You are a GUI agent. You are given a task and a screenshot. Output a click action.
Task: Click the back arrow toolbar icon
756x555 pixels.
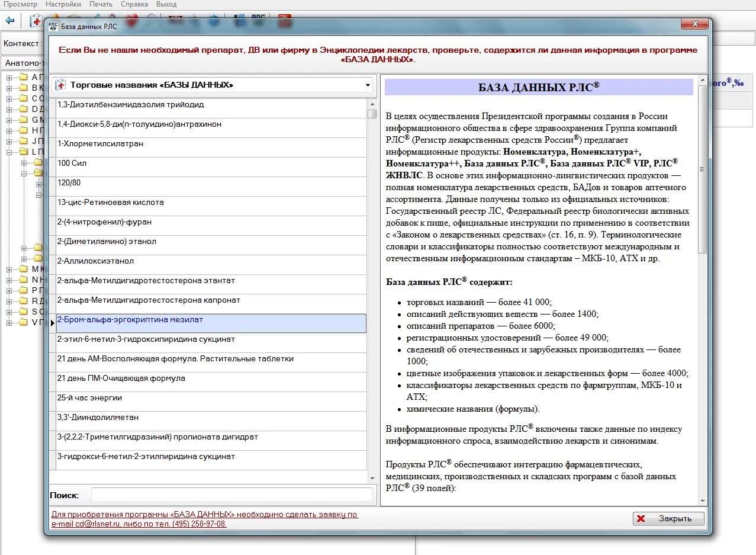10,21
